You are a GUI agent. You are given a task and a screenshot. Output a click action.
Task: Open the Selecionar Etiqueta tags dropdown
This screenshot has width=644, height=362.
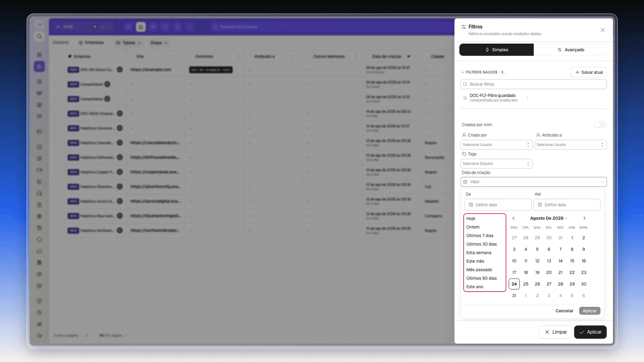tap(496, 164)
